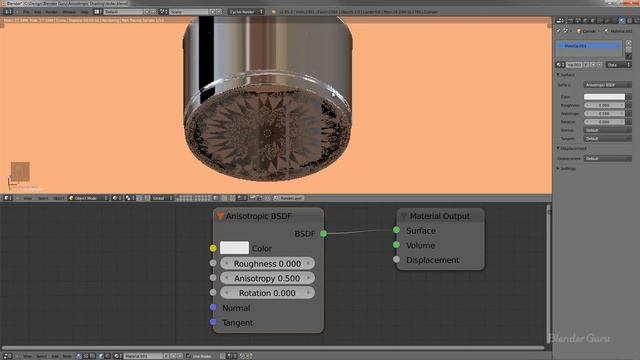Click the pin icon in Properties breadcrumb
Viewport: 640px width, 360px height.
pos(558,31)
